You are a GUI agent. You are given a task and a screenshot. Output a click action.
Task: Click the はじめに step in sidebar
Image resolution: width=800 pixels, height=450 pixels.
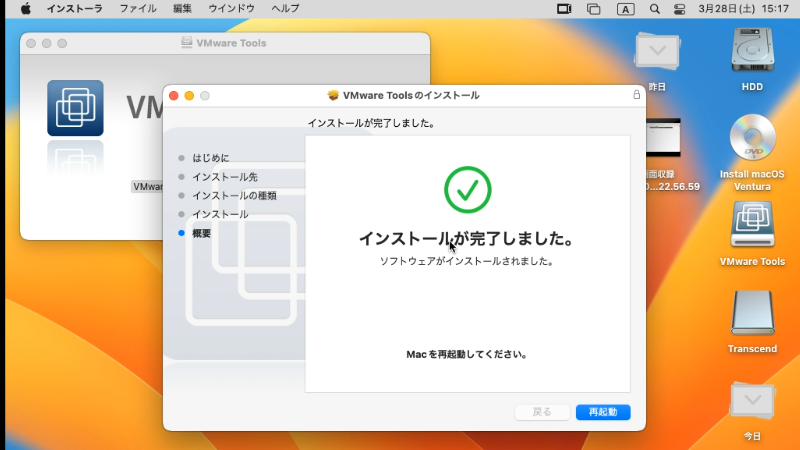click(210, 158)
